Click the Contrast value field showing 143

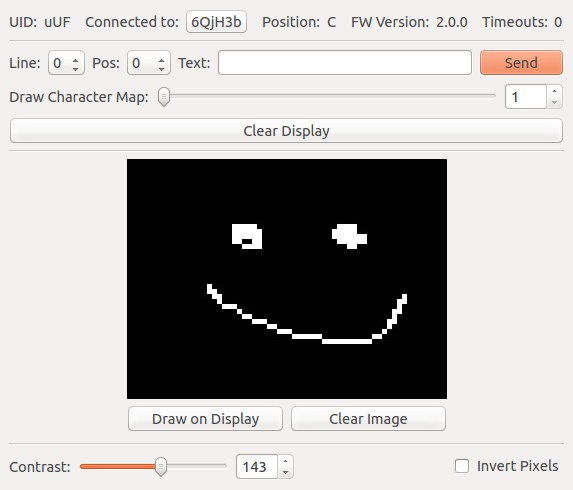pos(257,467)
